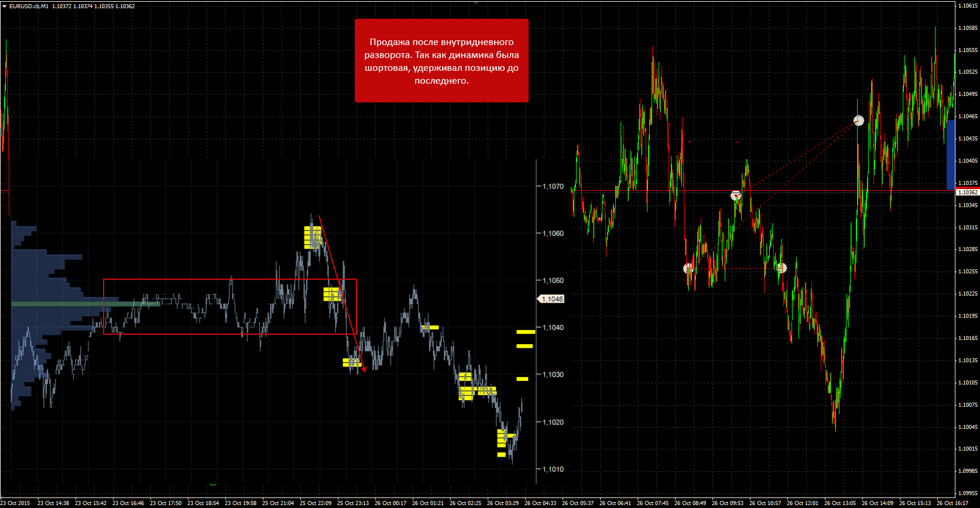Click the 26 Oct 05:37 time axis label
Image resolution: width=980 pixels, height=508 pixels.
tap(578, 503)
